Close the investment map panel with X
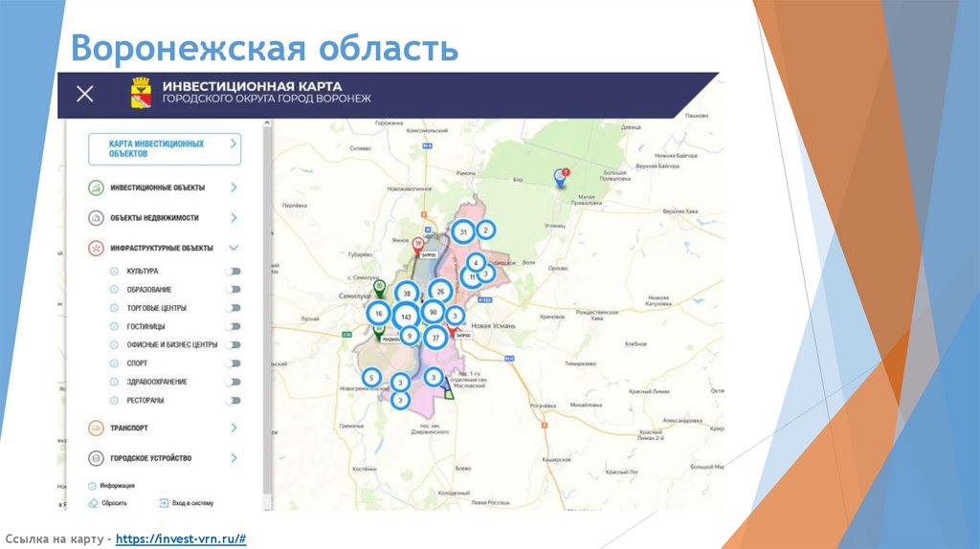The width and height of the screenshot is (980, 549). [85, 95]
